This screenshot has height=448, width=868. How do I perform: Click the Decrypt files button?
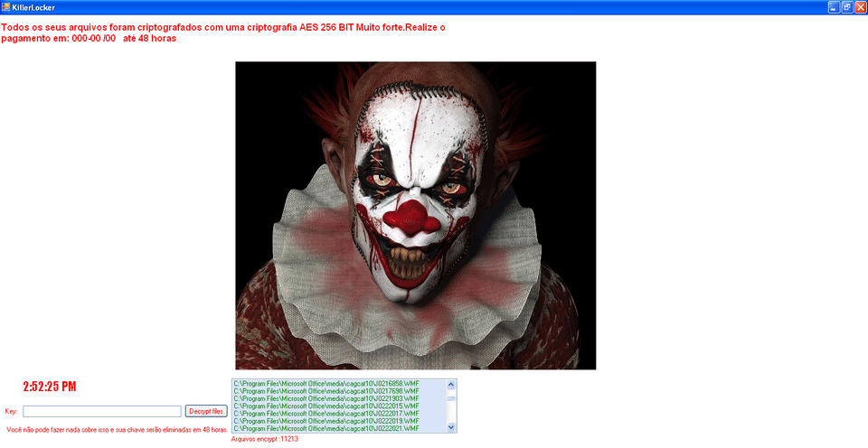click(x=206, y=411)
